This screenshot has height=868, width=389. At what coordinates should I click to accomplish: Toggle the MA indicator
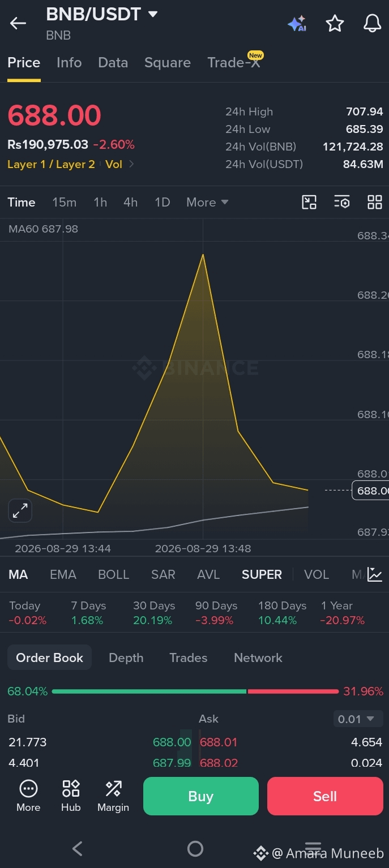(x=18, y=574)
